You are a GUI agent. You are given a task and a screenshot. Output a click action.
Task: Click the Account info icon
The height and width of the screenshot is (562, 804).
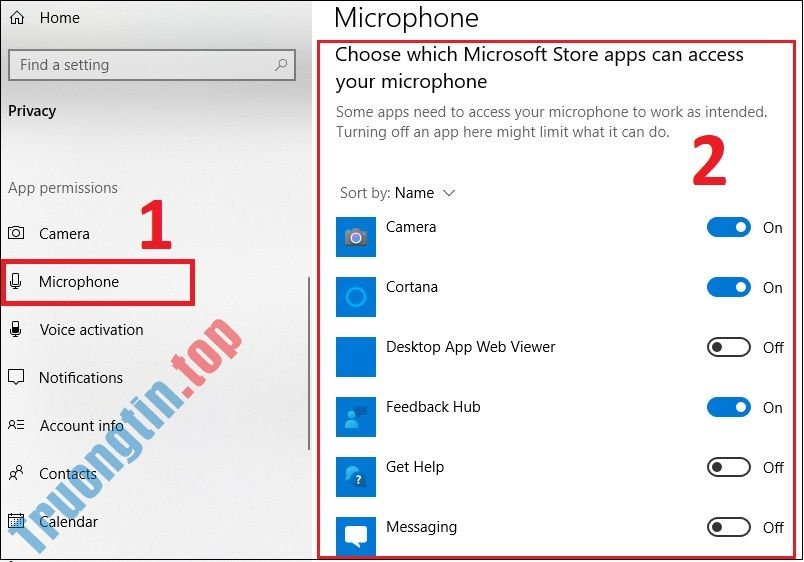(16, 425)
